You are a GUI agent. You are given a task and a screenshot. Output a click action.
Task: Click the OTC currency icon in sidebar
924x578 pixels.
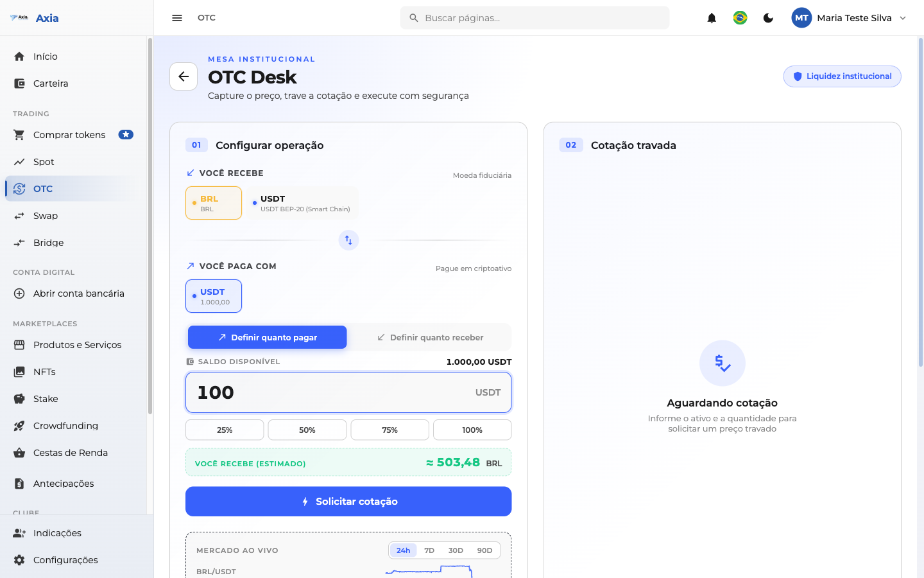tap(19, 189)
